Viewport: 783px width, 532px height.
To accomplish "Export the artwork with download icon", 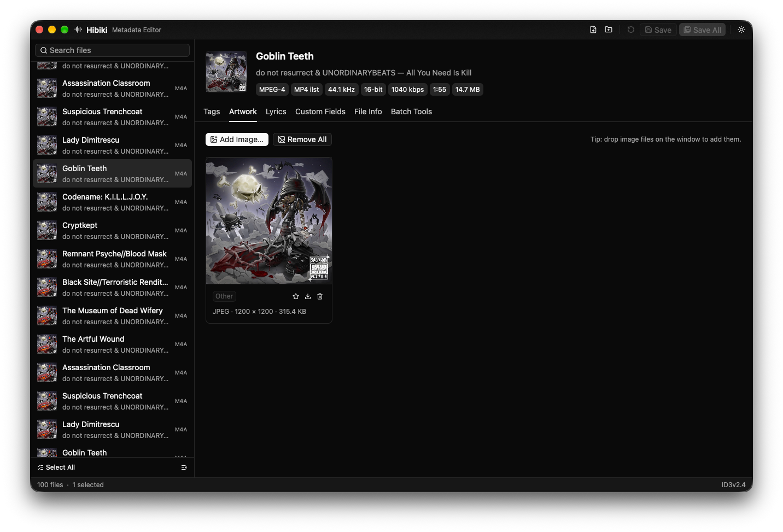I will coord(308,296).
